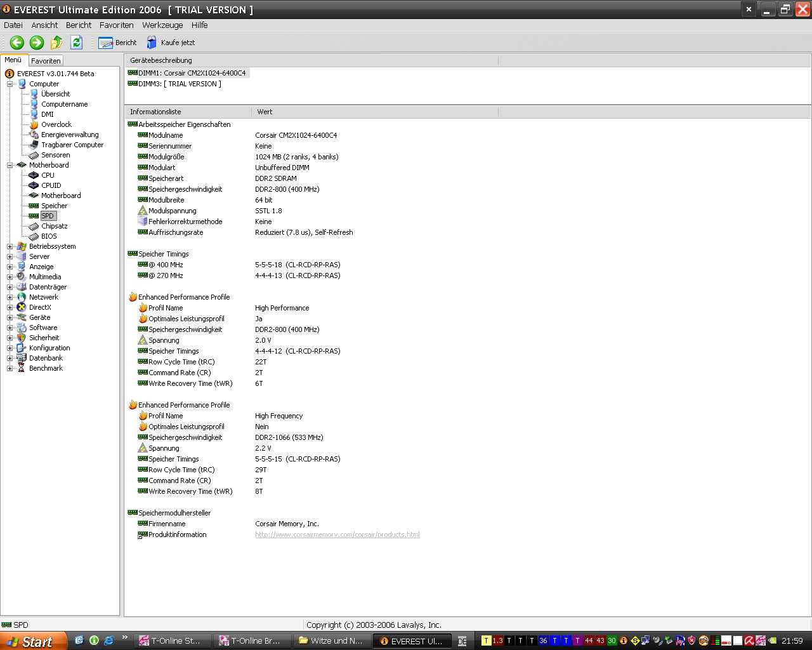
Task: Click the Gerätebeschreibung column header
Action: [x=311, y=60]
